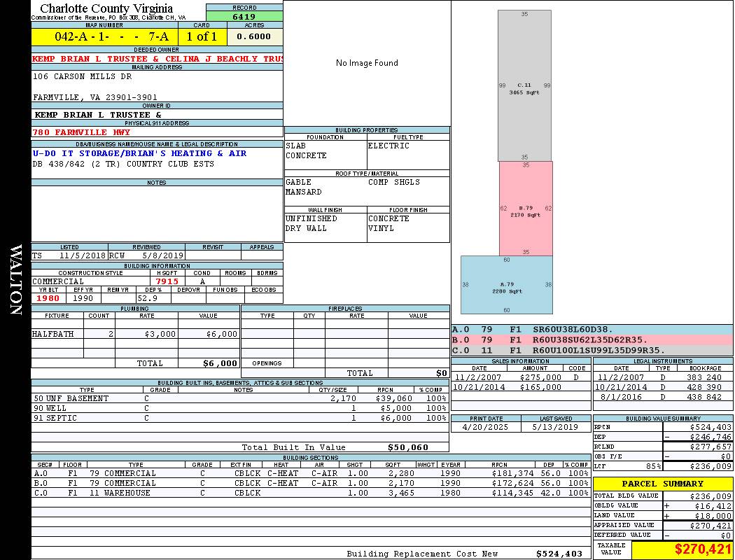
Task: Select the card 1 of 1 indicator
Action: [x=202, y=36]
